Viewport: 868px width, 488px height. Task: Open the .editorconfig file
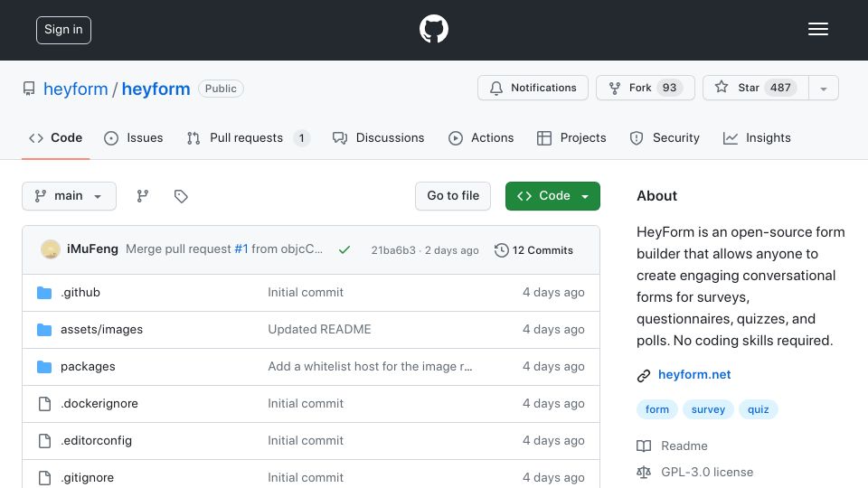(x=97, y=440)
